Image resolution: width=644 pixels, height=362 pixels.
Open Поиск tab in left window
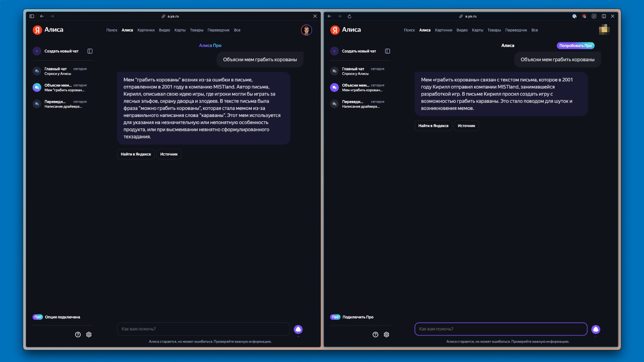click(x=112, y=30)
